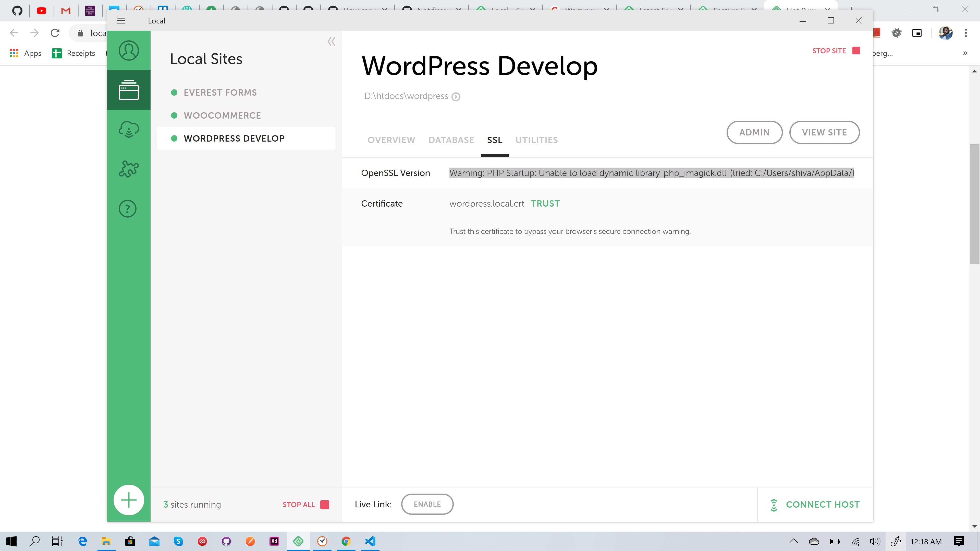Go back in Chrome
Image resolution: width=980 pixels, height=551 pixels.
coord(14,33)
